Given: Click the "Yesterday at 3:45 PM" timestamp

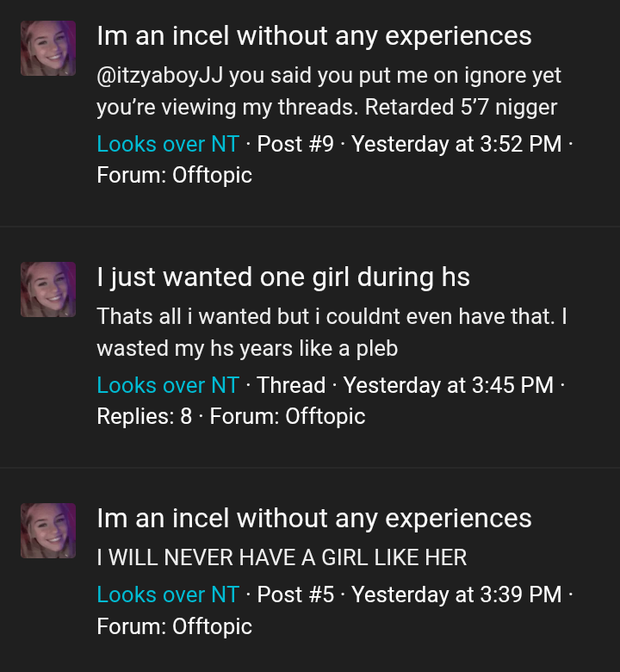Looking at the screenshot, I should point(448,385).
